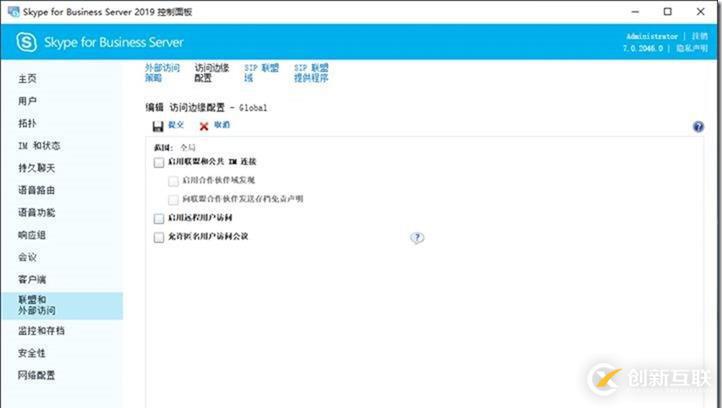The width and height of the screenshot is (722, 408).
Task: Cancel editing with 取消 button
Action: (222, 125)
